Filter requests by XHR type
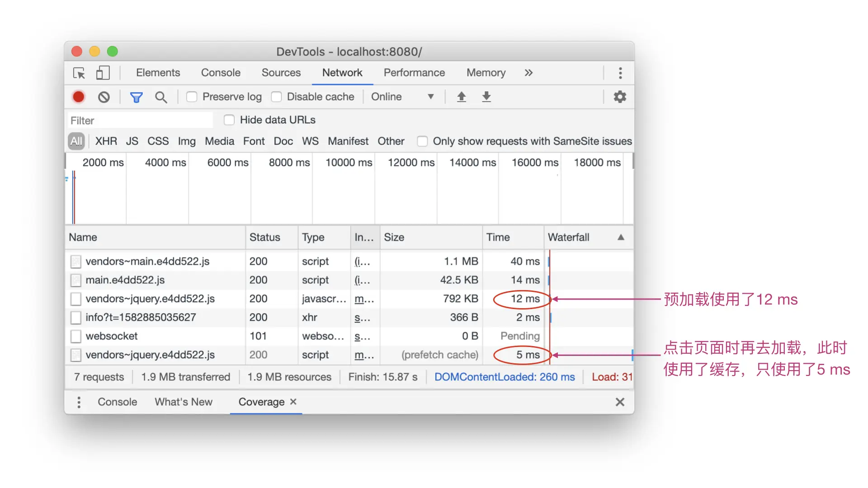The height and width of the screenshot is (488, 868). pos(106,141)
